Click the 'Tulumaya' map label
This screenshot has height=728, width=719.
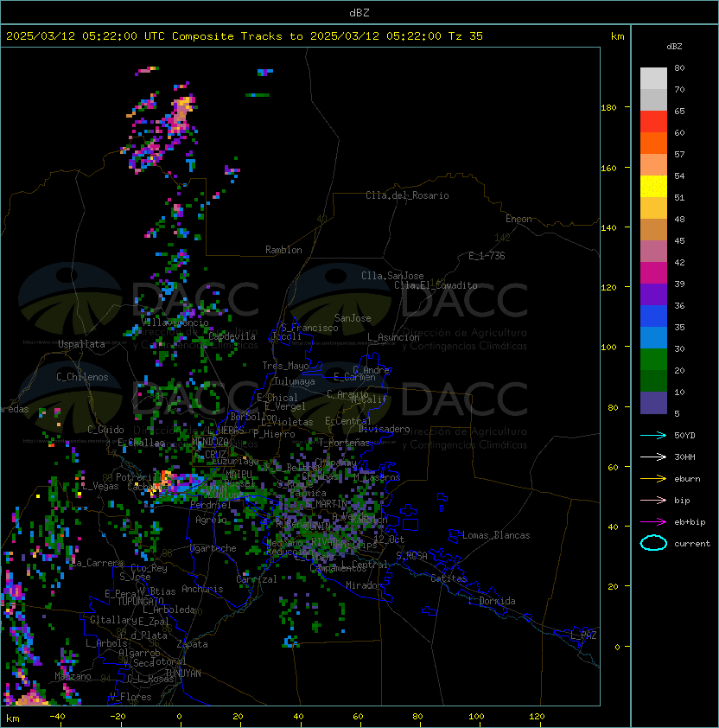(x=295, y=381)
